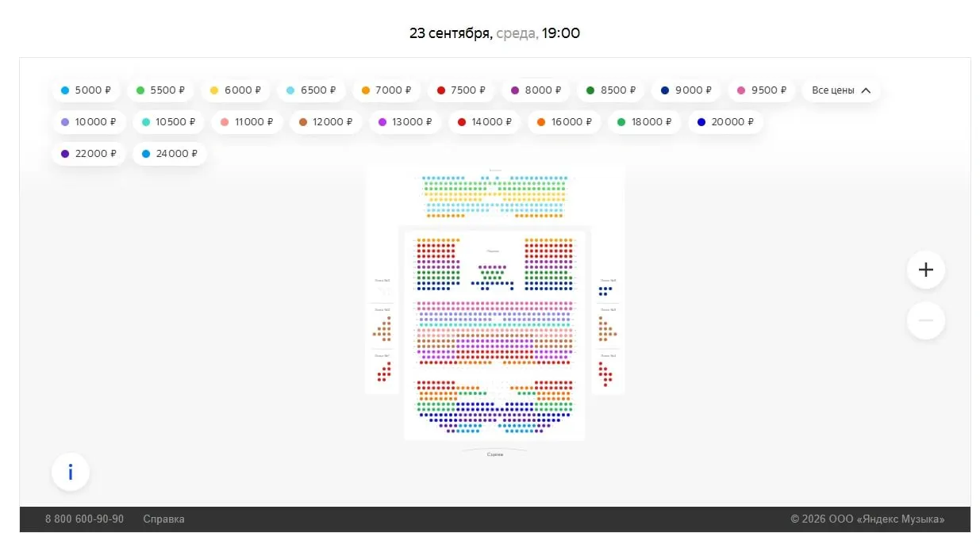Click the 8 800 600-90-90 phone number

pyautogui.click(x=84, y=519)
